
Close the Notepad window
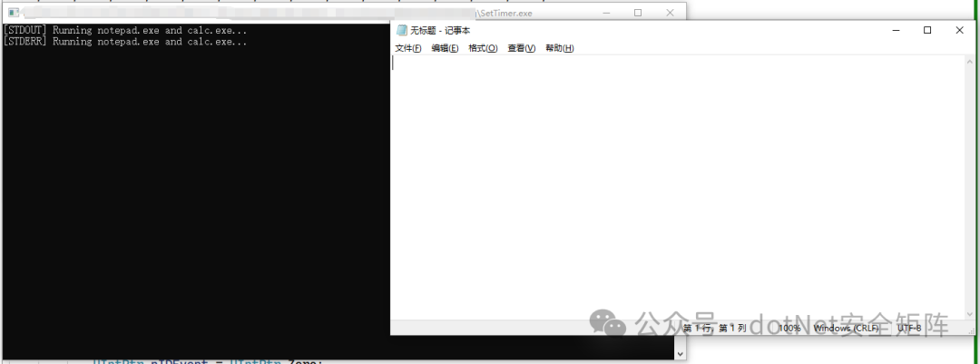(x=959, y=30)
